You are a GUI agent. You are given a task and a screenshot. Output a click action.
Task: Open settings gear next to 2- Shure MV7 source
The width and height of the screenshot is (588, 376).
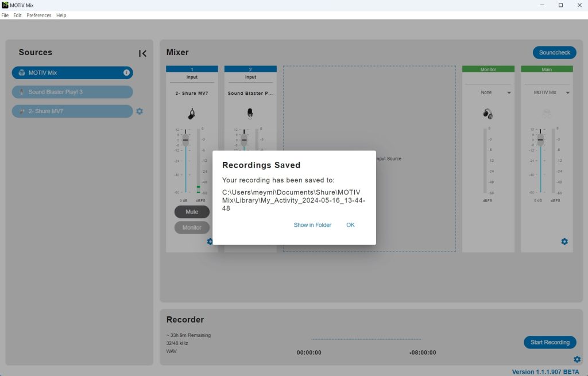pyautogui.click(x=139, y=111)
